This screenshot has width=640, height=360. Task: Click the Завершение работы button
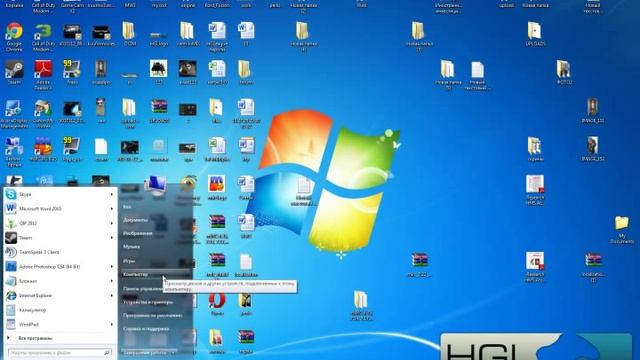tap(146, 352)
